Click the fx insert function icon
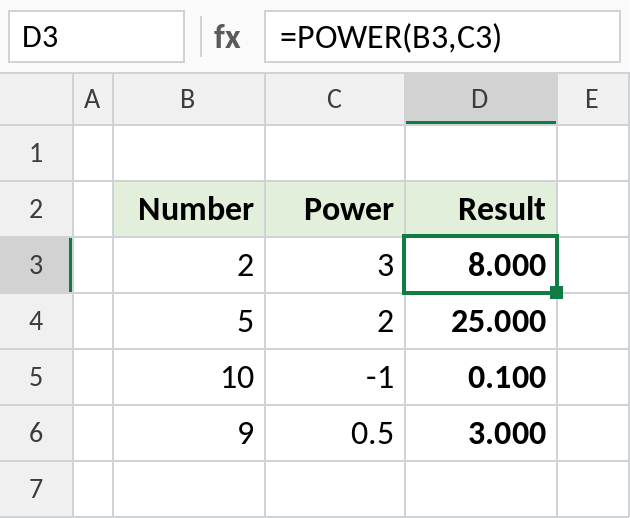This screenshot has width=630, height=518. coord(227,37)
